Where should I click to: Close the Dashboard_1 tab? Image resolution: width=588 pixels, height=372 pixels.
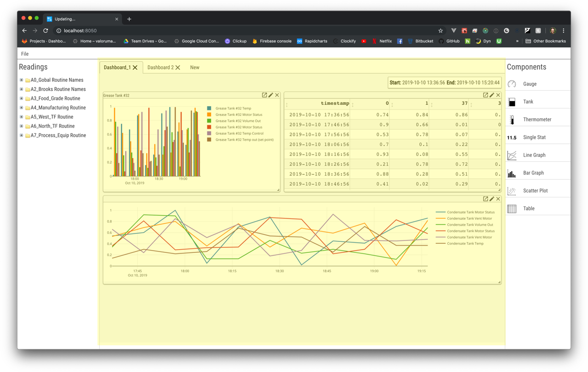pyautogui.click(x=135, y=68)
